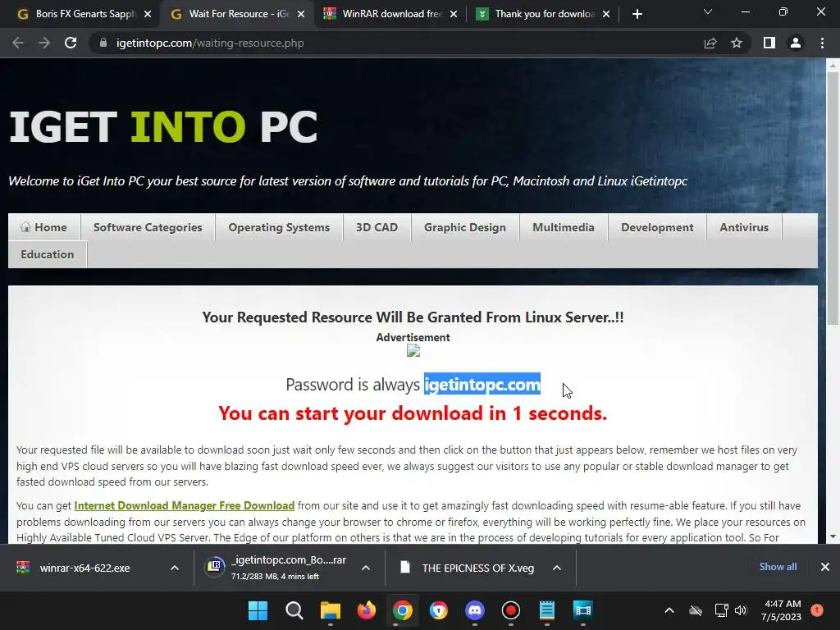The width and height of the screenshot is (840, 630).
Task: Click the browser back arrow
Action: point(18,43)
